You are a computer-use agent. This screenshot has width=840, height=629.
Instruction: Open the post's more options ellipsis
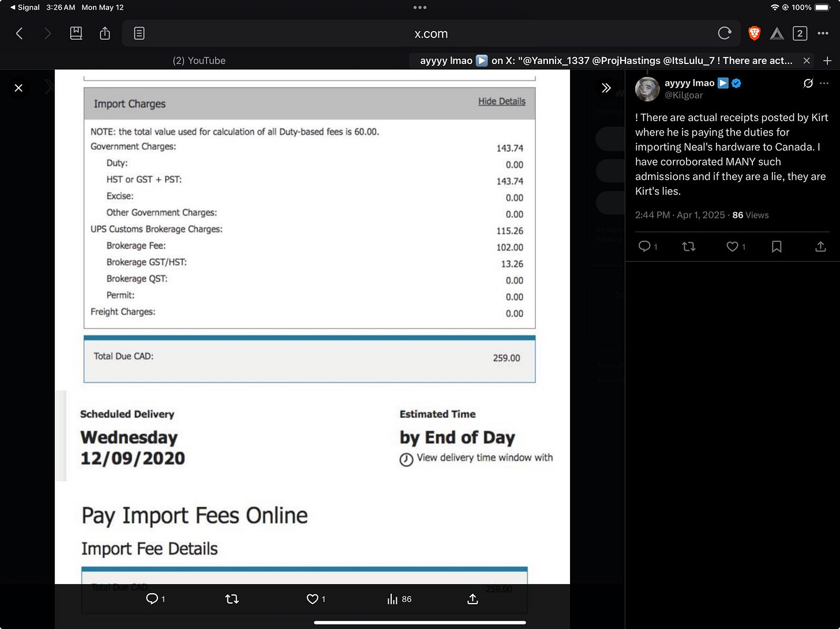pyautogui.click(x=824, y=83)
